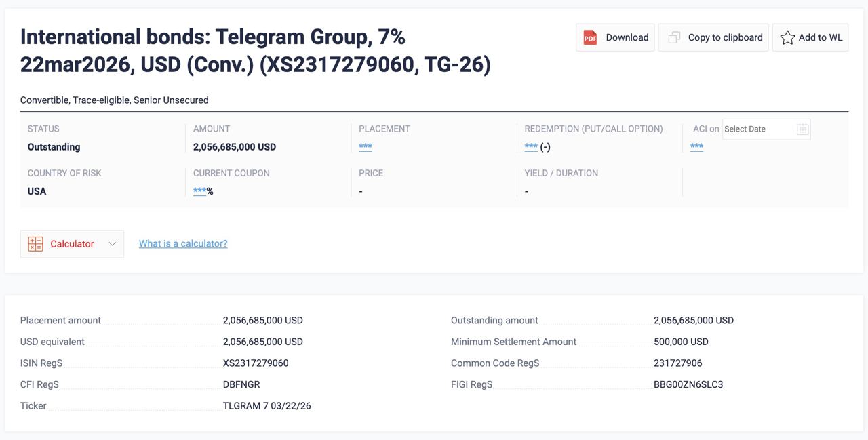
Task: Reveal the hidden Current Coupon value
Action: coord(199,191)
